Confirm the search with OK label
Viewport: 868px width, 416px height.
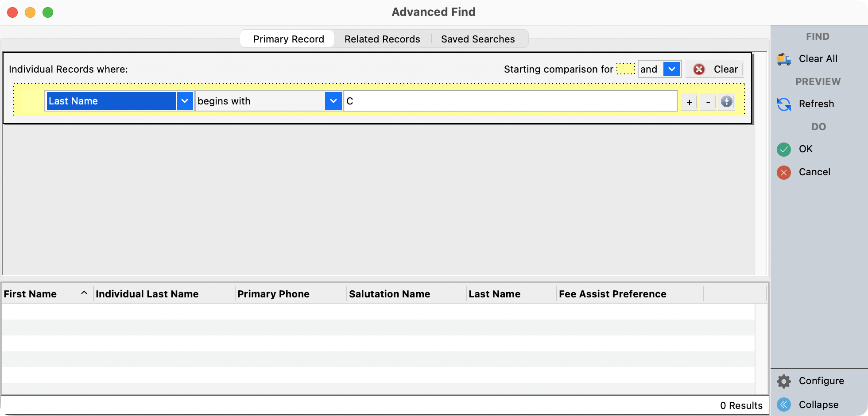pyautogui.click(x=806, y=149)
